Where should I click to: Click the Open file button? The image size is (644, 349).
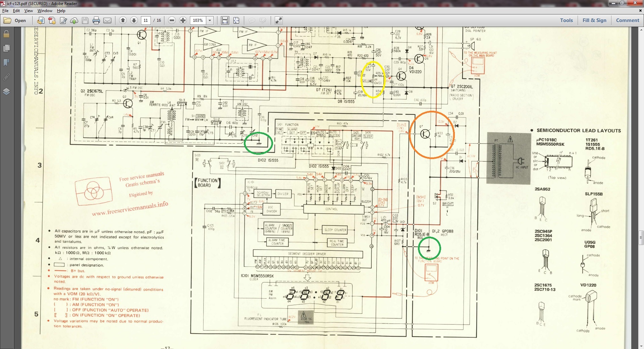click(x=15, y=20)
